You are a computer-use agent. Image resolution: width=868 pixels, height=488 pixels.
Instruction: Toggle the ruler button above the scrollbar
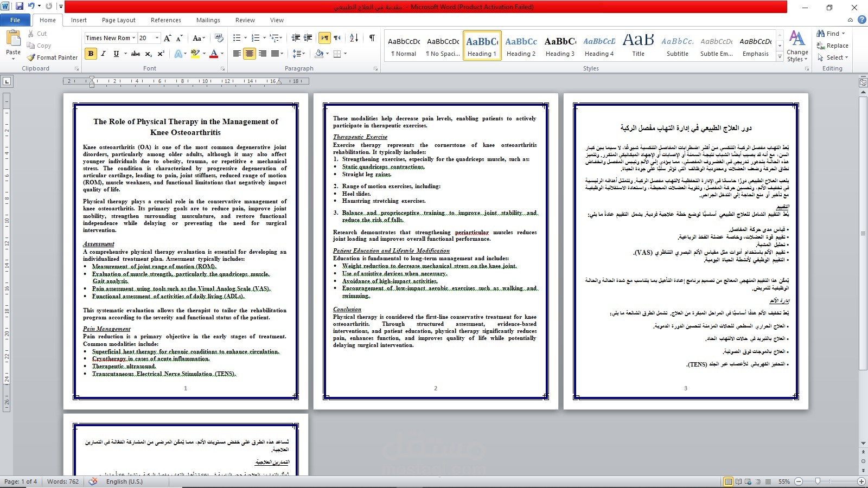863,82
